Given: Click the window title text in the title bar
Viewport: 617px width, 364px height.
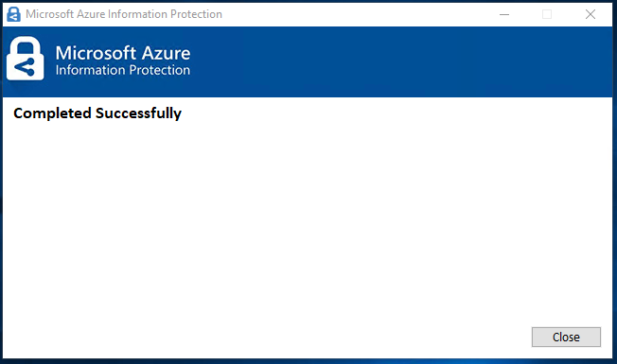Looking at the screenshot, I should coord(124,14).
